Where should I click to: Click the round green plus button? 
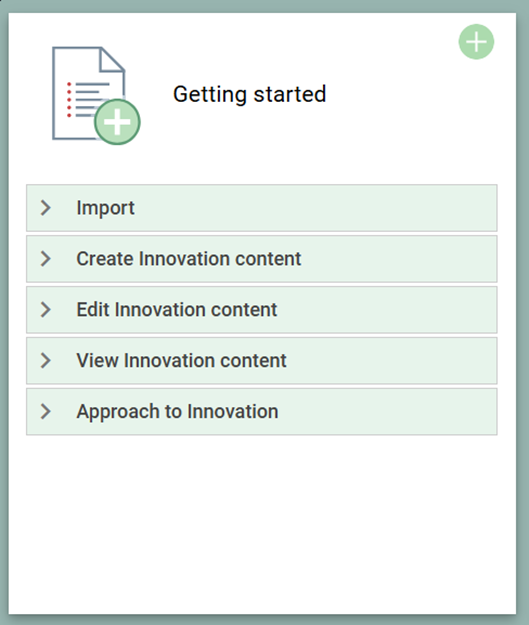[476, 42]
